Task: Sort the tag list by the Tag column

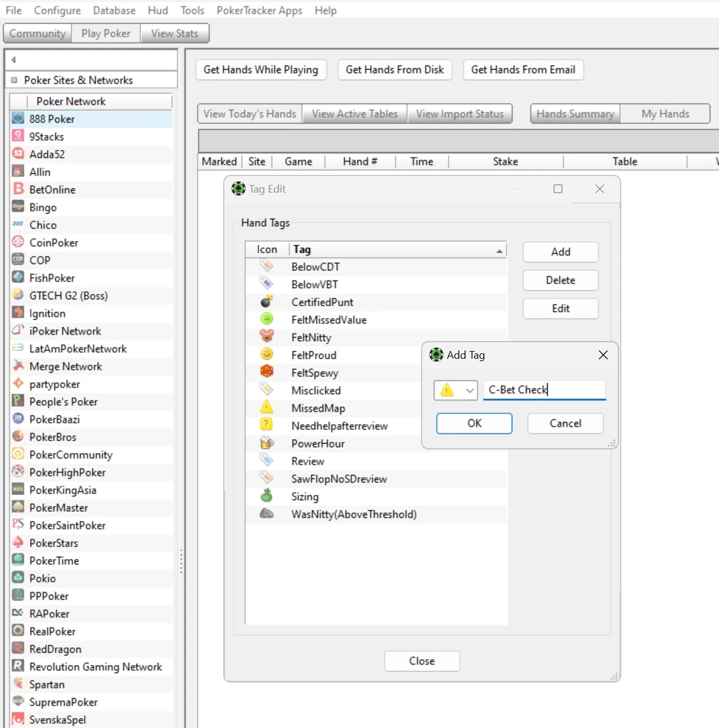Action: [x=398, y=250]
